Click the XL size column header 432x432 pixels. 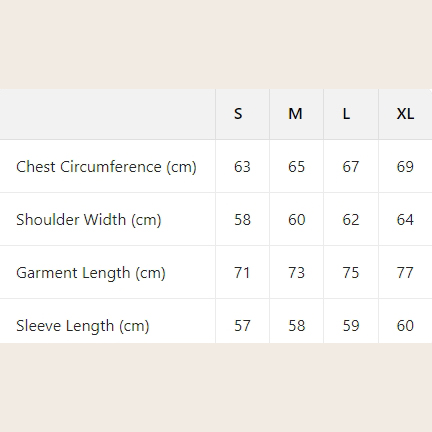click(405, 114)
